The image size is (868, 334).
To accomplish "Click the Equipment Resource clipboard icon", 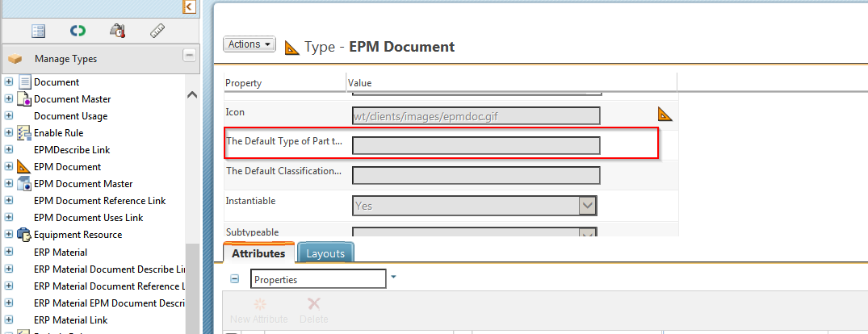I will tap(24, 235).
